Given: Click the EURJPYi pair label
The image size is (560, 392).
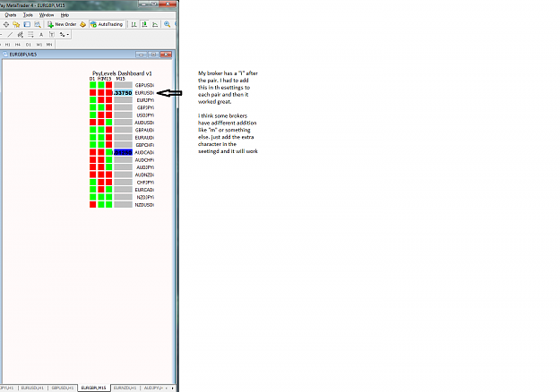Looking at the screenshot, I should (145, 100).
